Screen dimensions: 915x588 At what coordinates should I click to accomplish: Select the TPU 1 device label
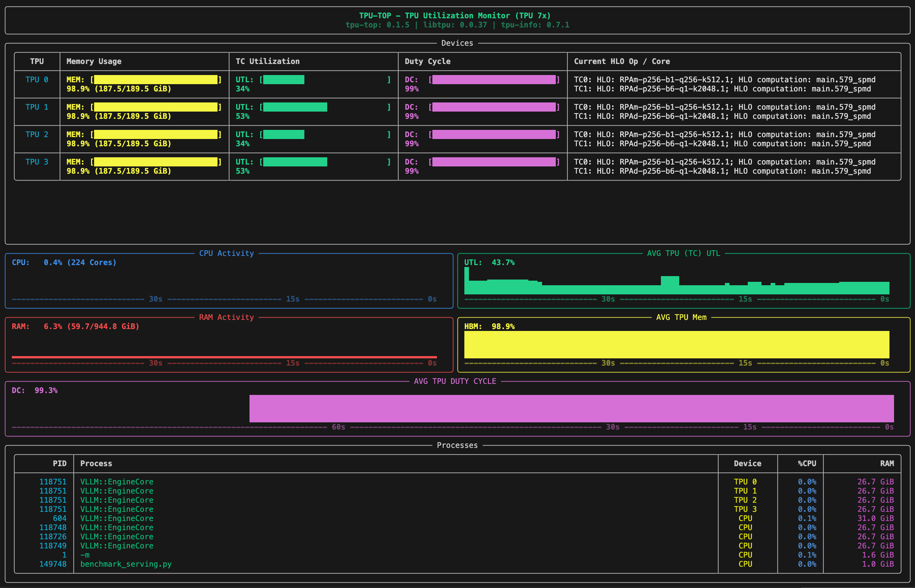click(37, 107)
